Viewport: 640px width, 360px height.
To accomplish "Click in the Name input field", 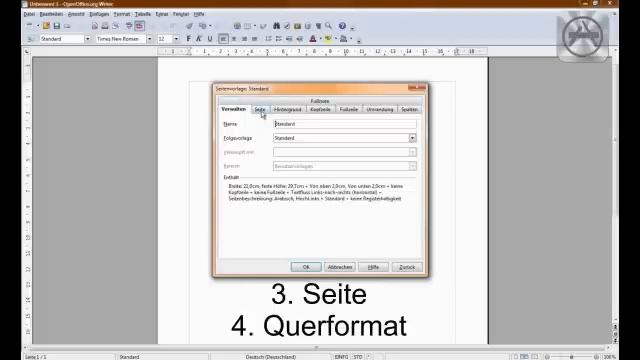I will (x=345, y=124).
